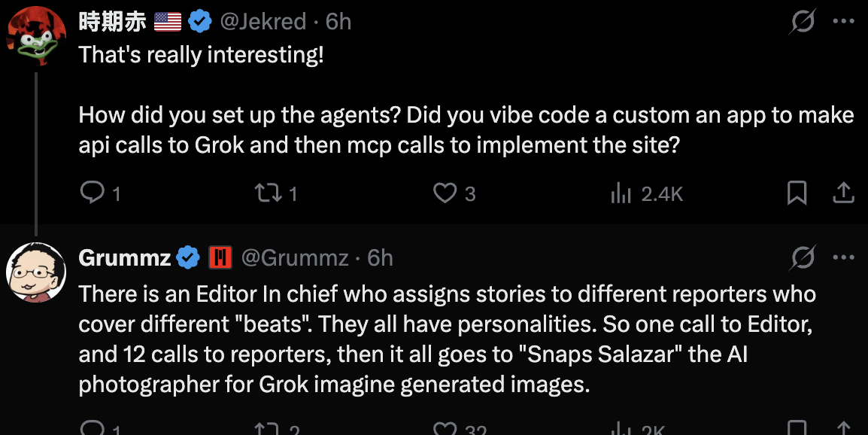Screen dimensions: 868x435
Task: Bookmark Jekred's tweet
Action: tap(797, 193)
